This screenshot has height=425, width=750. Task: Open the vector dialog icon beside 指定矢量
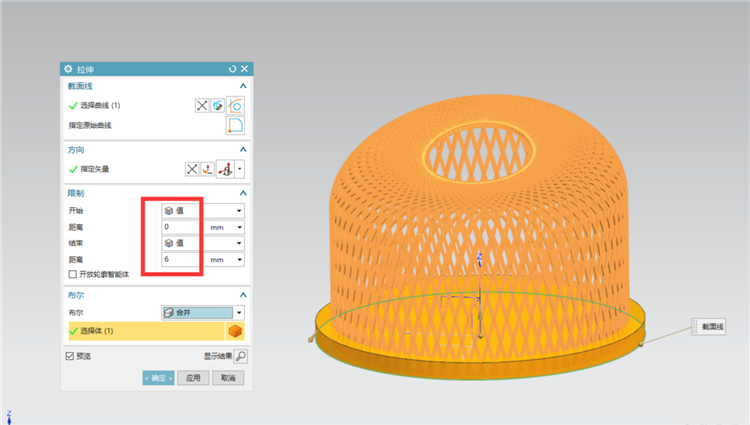point(207,169)
